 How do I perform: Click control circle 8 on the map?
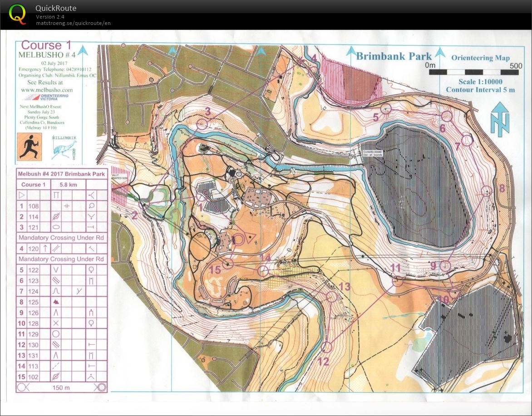tap(487, 191)
